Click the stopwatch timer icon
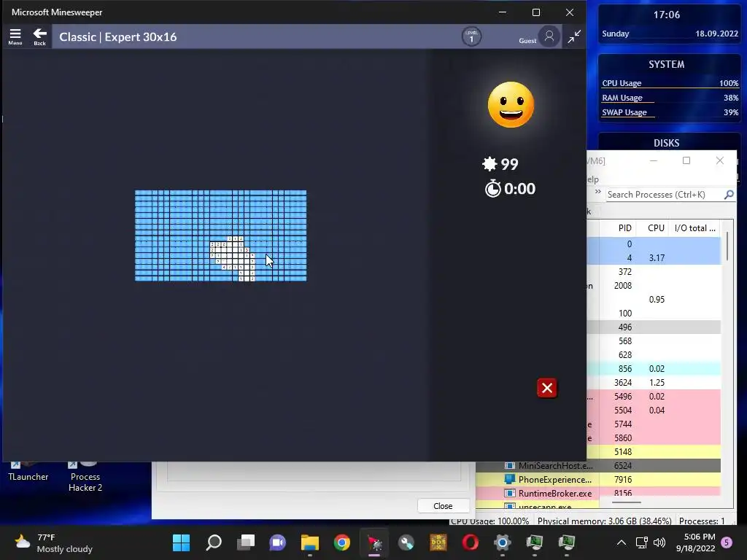747x560 pixels. (492, 189)
